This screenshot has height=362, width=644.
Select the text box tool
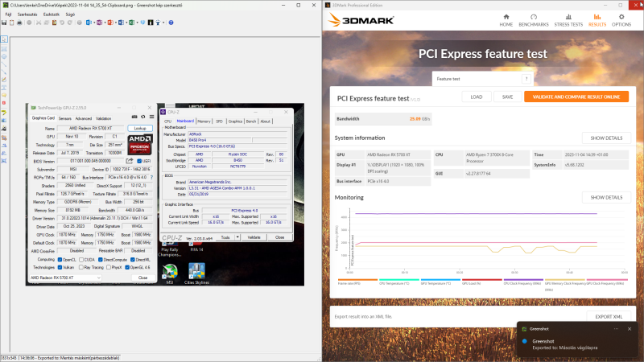(x=4, y=88)
